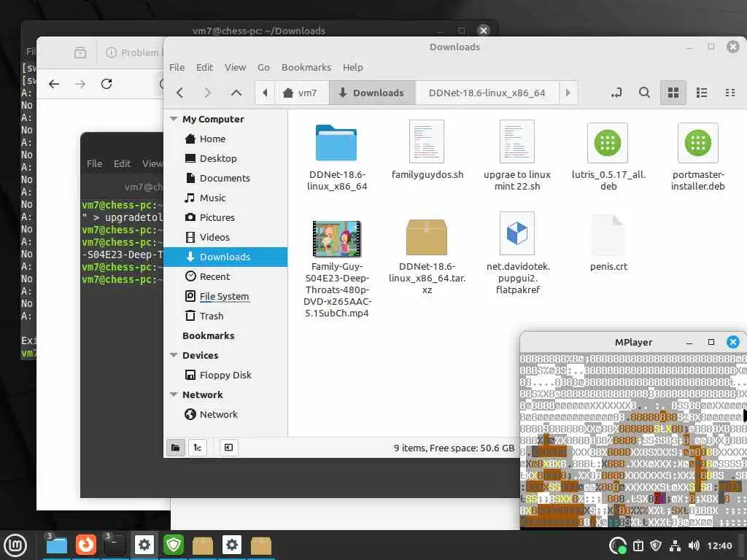Collapse Network section

pyautogui.click(x=174, y=394)
